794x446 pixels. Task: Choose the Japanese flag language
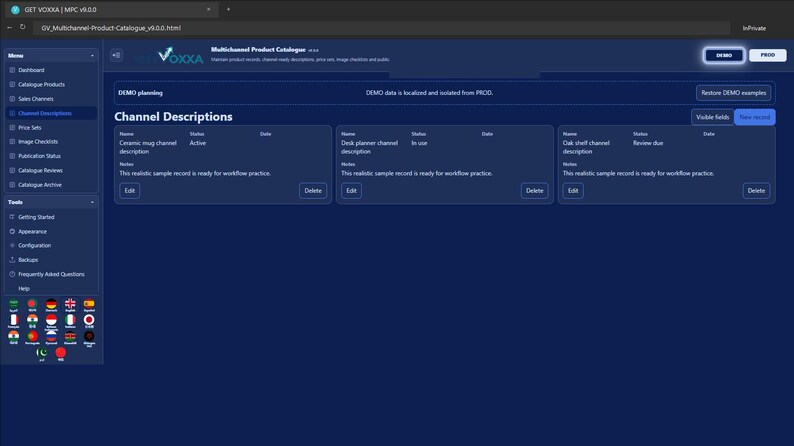pos(89,321)
